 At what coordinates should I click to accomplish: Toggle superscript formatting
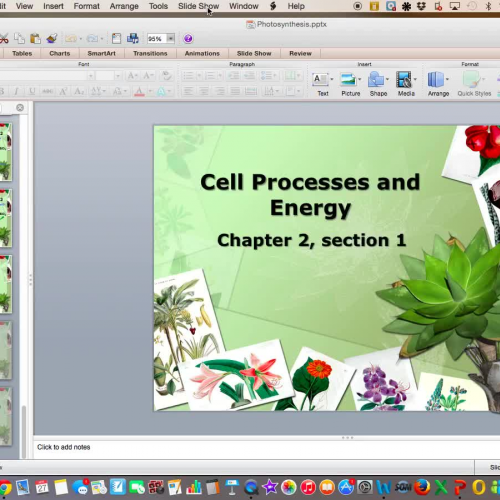click(x=63, y=91)
